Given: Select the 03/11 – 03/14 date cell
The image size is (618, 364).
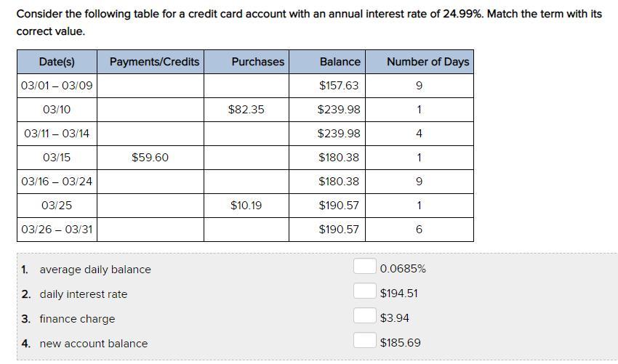Looking at the screenshot, I should pyautogui.click(x=57, y=134).
